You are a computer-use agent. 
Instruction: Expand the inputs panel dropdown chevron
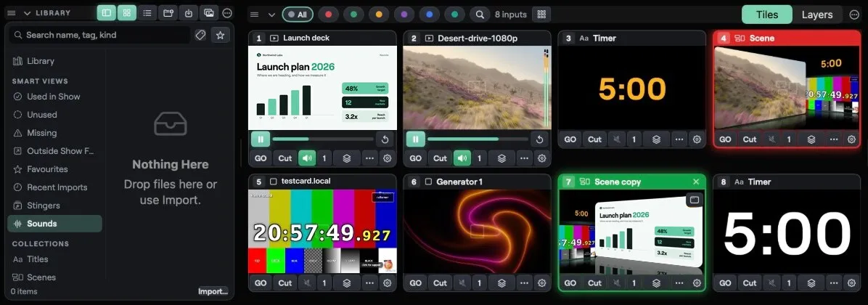point(271,15)
